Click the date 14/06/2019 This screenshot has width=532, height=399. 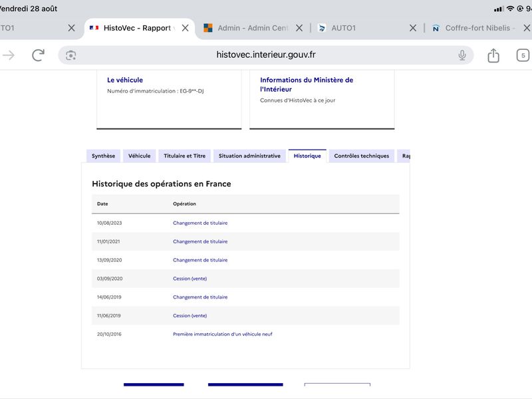pyautogui.click(x=109, y=297)
